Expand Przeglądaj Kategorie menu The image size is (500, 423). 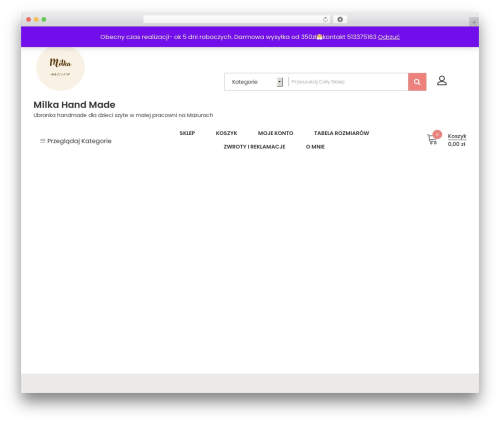pos(76,141)
